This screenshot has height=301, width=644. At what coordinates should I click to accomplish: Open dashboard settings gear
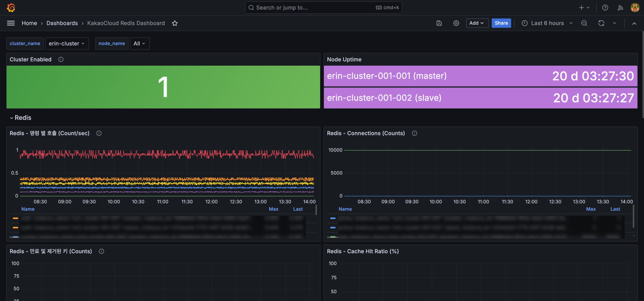[456, 23]
